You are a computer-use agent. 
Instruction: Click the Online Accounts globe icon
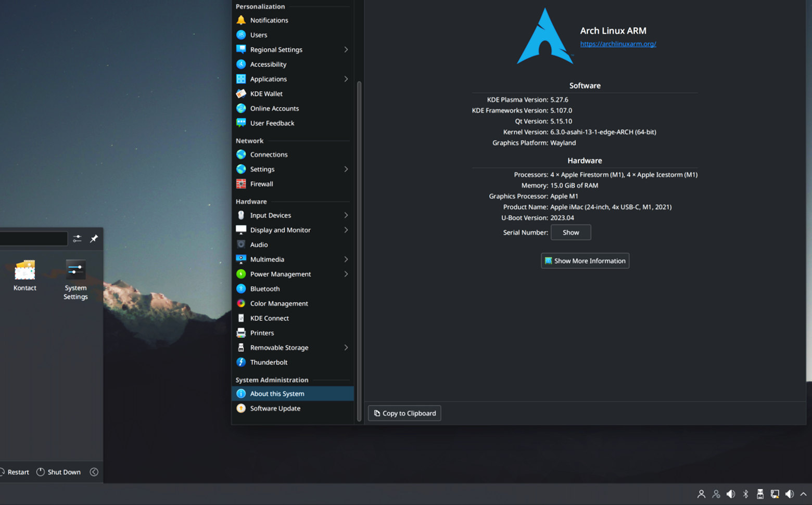tap(241, 108)
